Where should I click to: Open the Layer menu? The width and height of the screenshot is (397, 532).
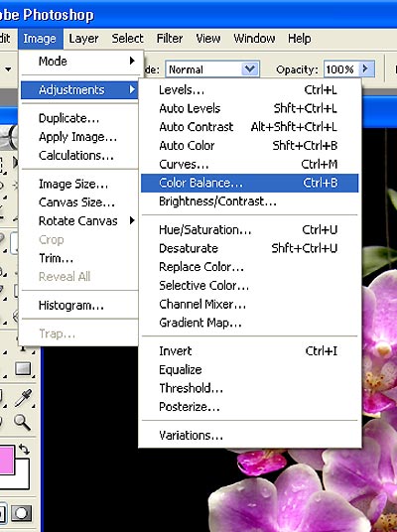[x=83, y=39]
